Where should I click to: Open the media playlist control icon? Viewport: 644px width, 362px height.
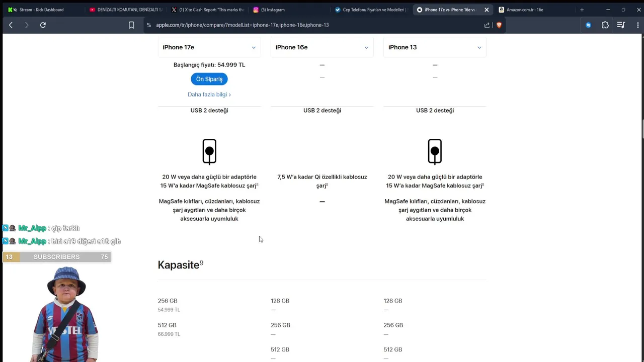click(621, 25)
